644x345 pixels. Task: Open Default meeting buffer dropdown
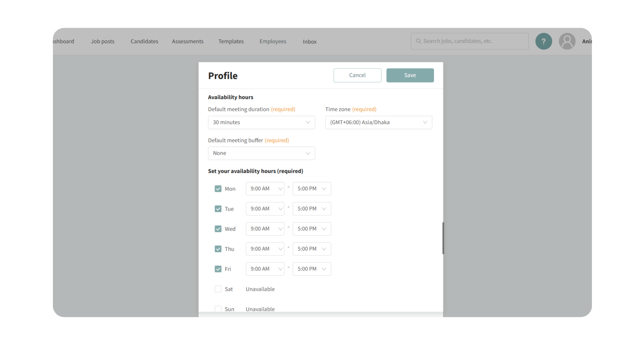pos(261,153)
